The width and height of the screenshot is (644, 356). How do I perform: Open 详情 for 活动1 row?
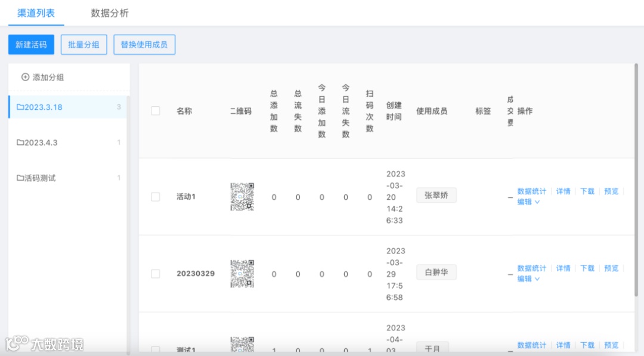point(563,191)
